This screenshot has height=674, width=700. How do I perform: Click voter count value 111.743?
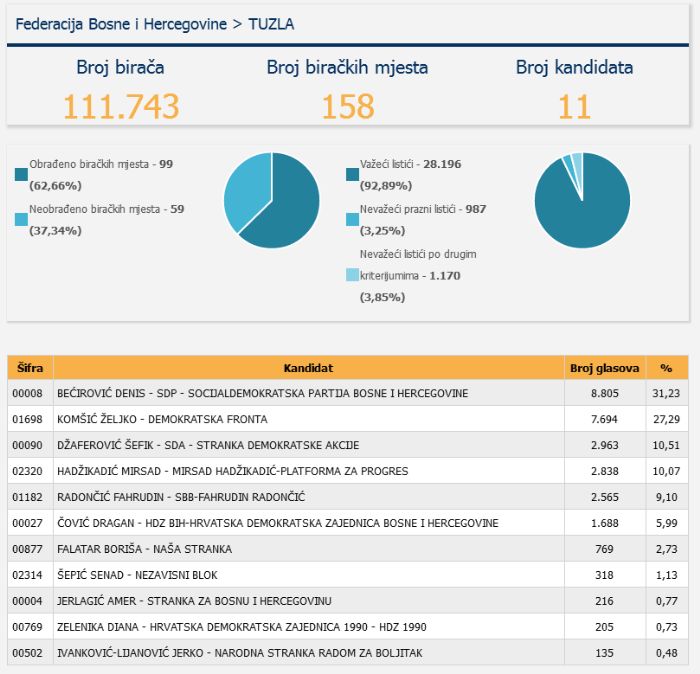pyautogui.click(x=121, y=107)
